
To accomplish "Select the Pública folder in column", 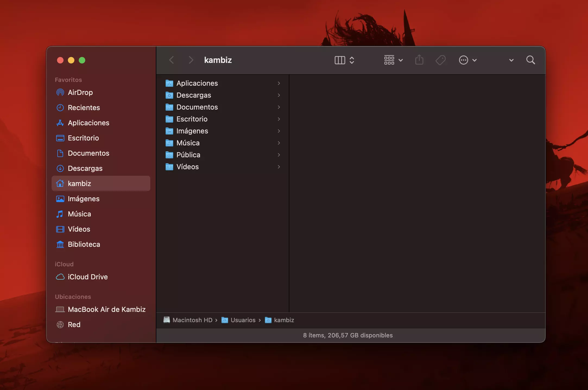I will click(x=223, y=155).
